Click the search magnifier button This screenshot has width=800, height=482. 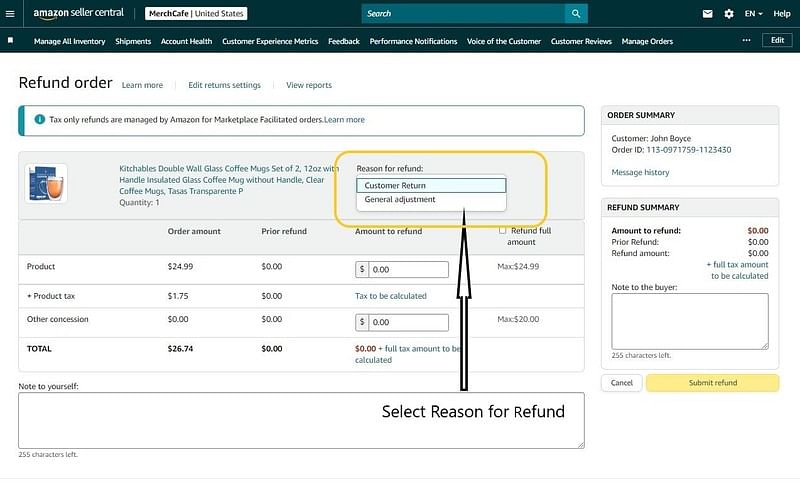point(576,14)
